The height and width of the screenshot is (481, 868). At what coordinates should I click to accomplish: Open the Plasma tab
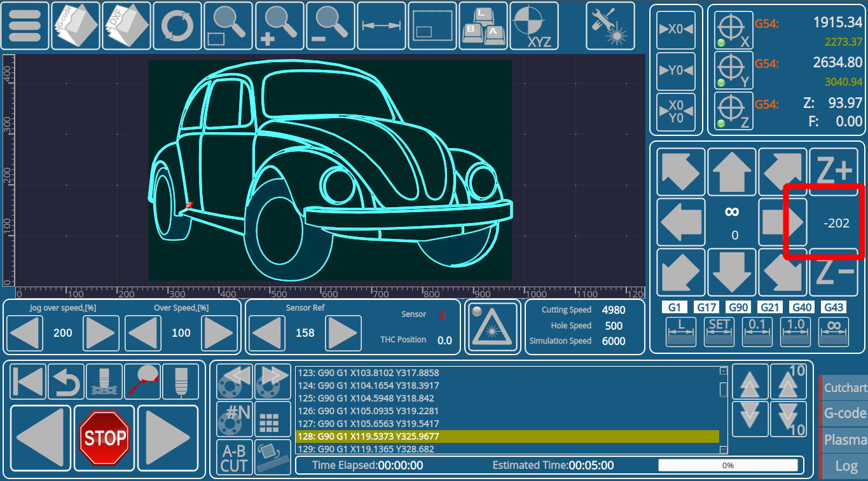844,440
